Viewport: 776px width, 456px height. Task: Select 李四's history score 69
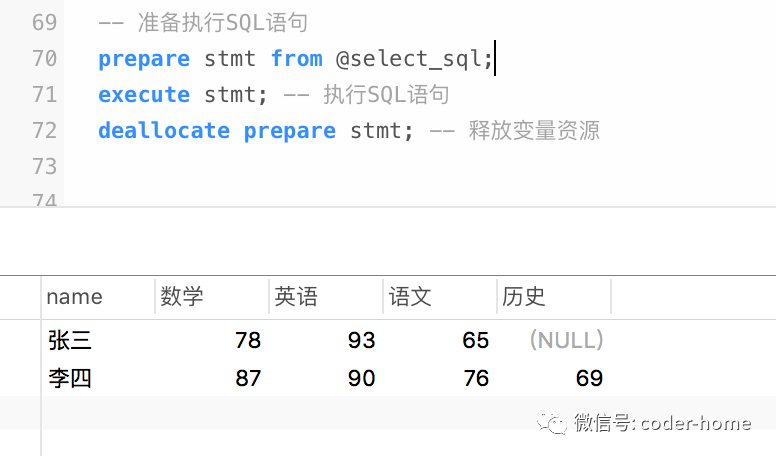pos(589,378)
